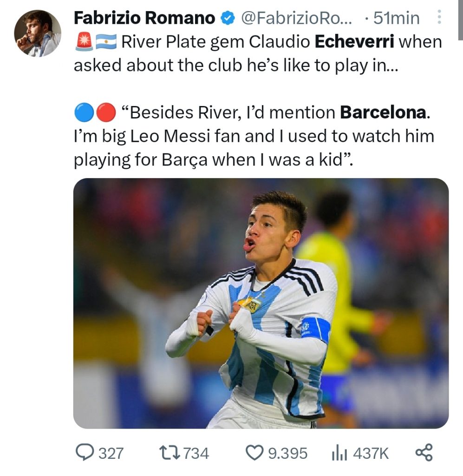Click the @FabrizioRo... handle

pyautogui.click(x=297, y=18)
